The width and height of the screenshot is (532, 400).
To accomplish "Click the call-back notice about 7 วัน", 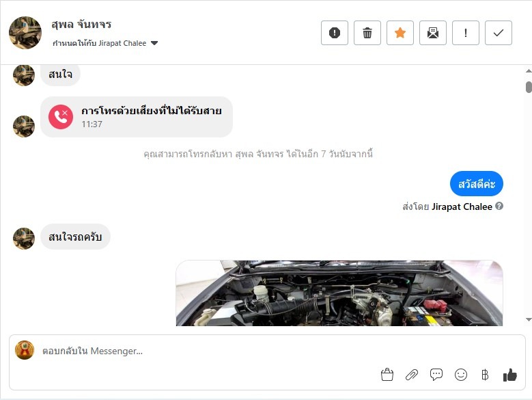I will pyautogui.click(x=258, y=154).
